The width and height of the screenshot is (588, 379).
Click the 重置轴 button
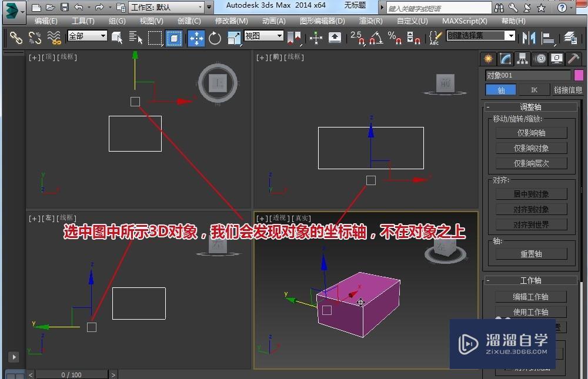[x=531, y=253]
